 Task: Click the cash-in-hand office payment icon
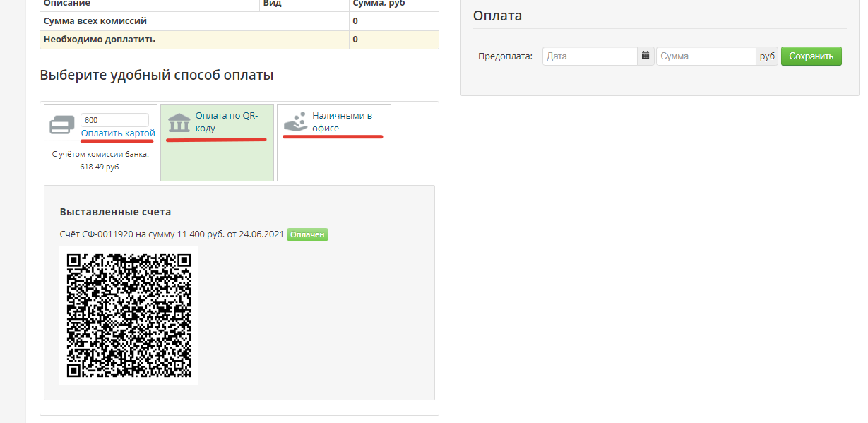(295, 121)
